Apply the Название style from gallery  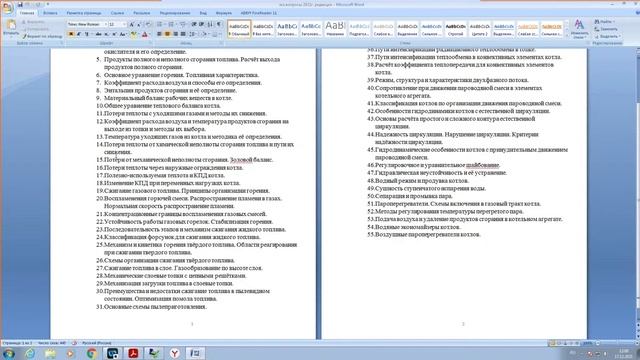pos(335,29)
